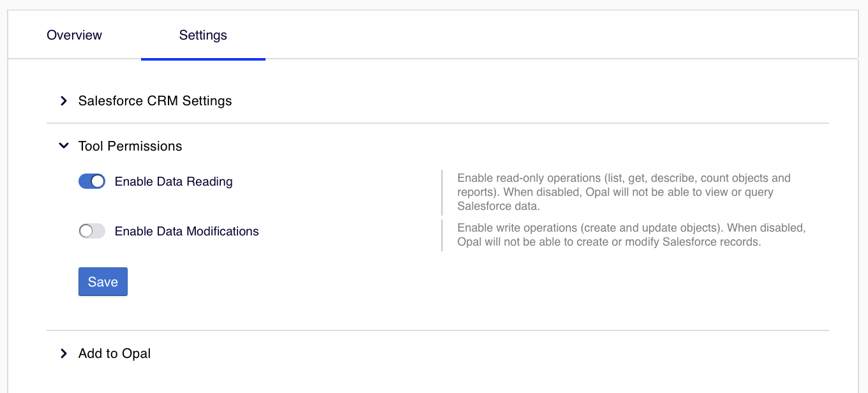Turn on Enable Data Modifications switch
This screenshot has height=393, width=868.
92,231
